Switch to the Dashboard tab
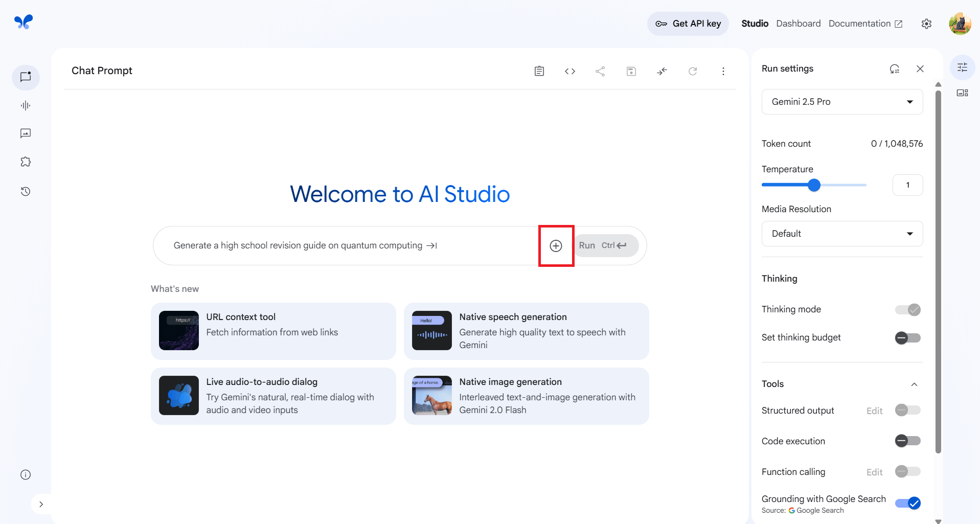 tap(798, 24)
